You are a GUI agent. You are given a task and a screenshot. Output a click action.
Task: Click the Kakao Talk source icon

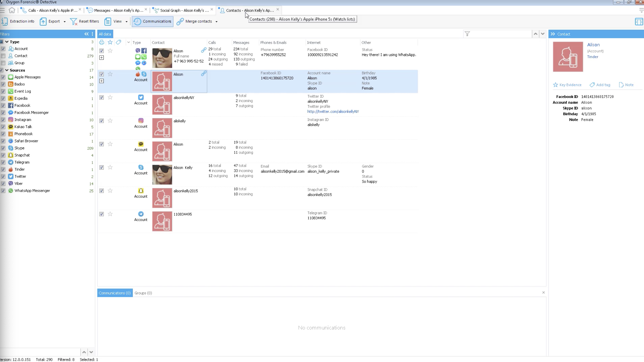(x=11, y=127)
